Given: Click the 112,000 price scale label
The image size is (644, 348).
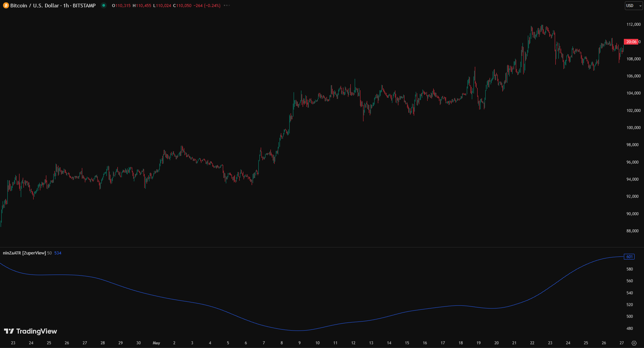Looking at the screenshot, I should pyautogui.click(x=633, y=24).
